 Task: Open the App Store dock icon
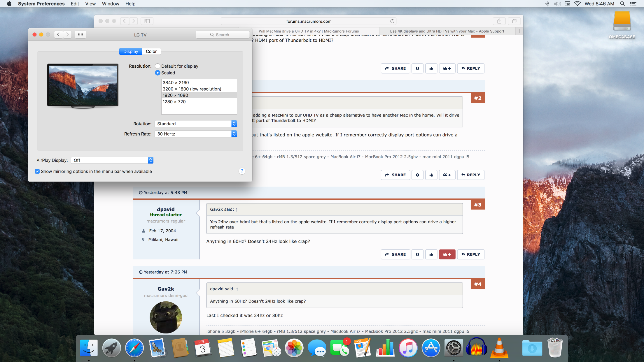point(430,348)
